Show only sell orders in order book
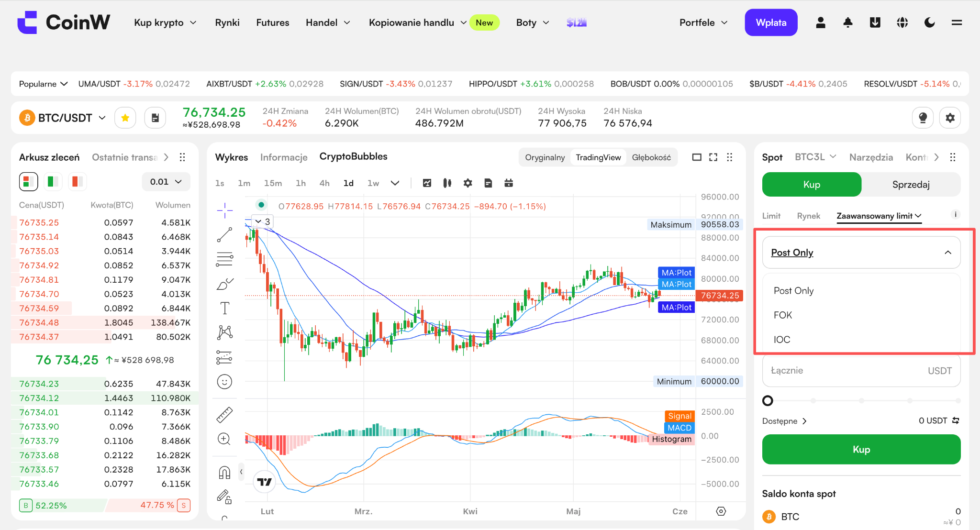 click(x=77, y=182)
